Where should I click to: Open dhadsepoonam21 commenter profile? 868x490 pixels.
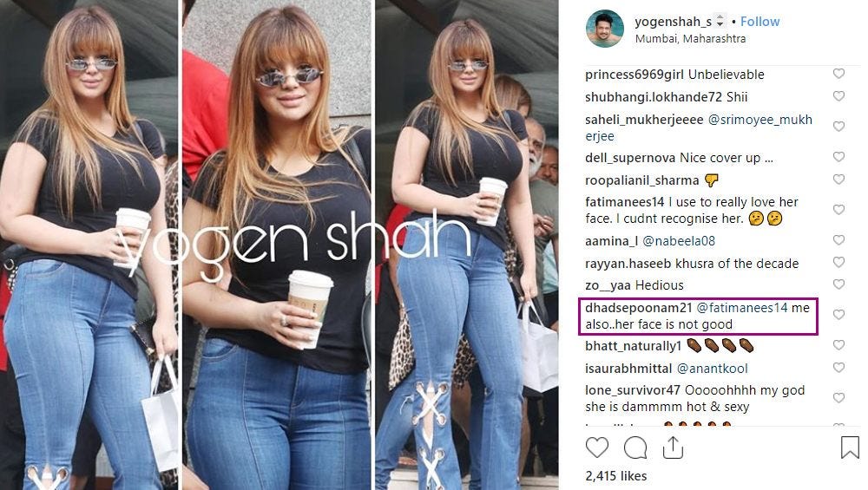[638, 308]
